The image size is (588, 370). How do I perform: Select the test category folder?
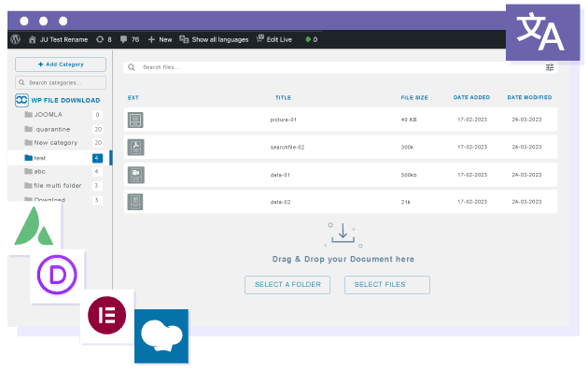tap(35, 158)
